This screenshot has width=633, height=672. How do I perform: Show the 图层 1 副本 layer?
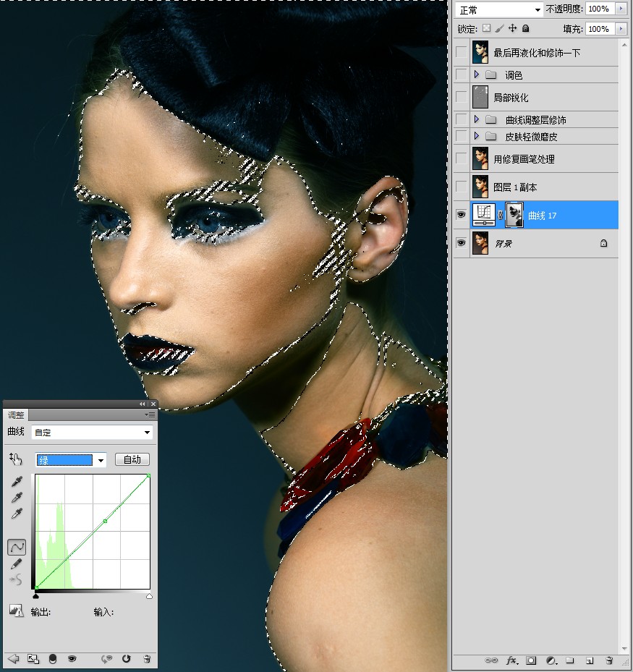[461, 187]
